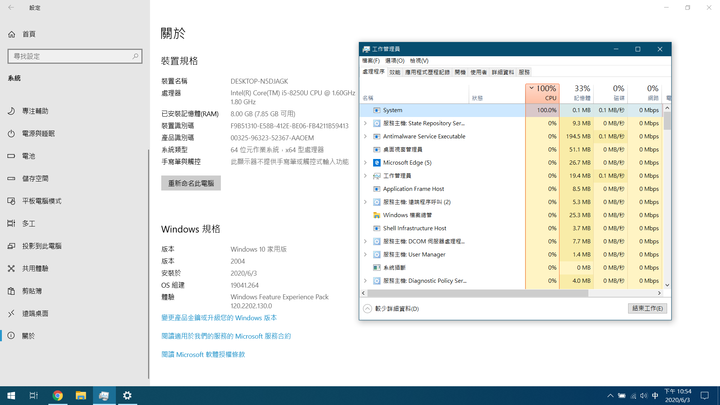Screen dimensions: 720x405
Task: Expand the DCOM service host row
Action: click(x=366, y=241)
